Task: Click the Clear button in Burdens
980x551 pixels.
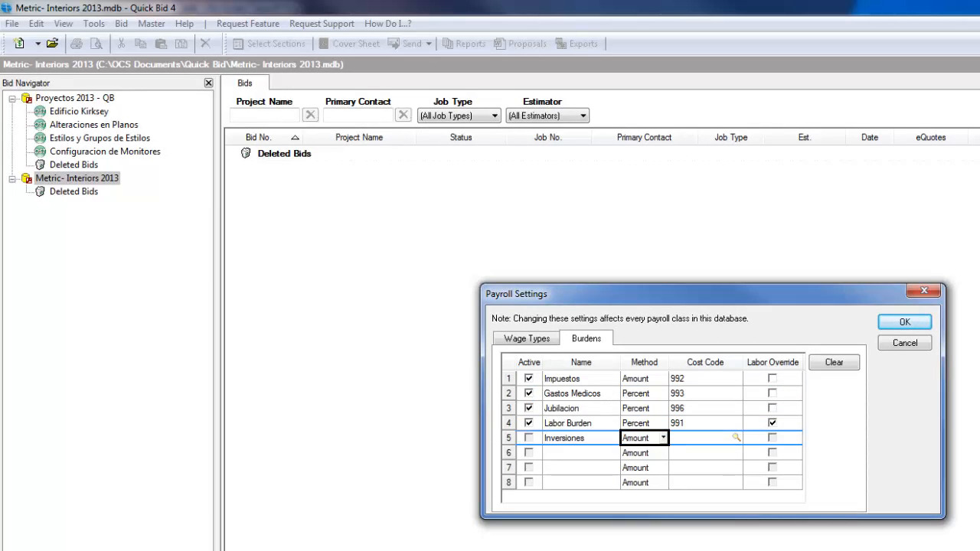Action: click(834, 362)
